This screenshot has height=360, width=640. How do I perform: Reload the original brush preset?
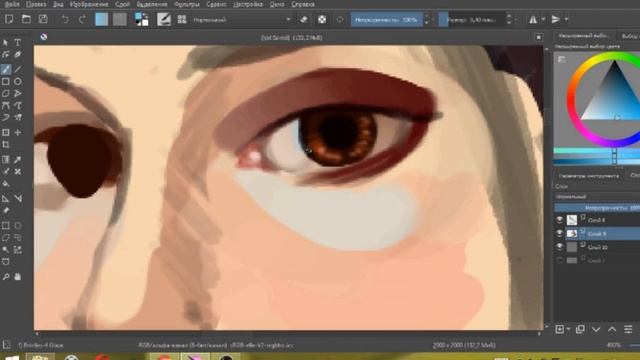[x=340, y=19]
